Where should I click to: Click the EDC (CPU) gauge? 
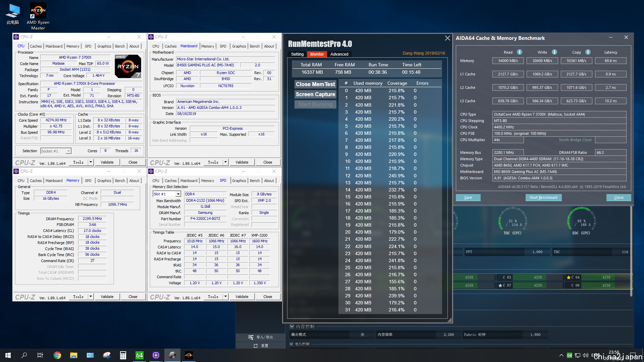click(581, 221)
